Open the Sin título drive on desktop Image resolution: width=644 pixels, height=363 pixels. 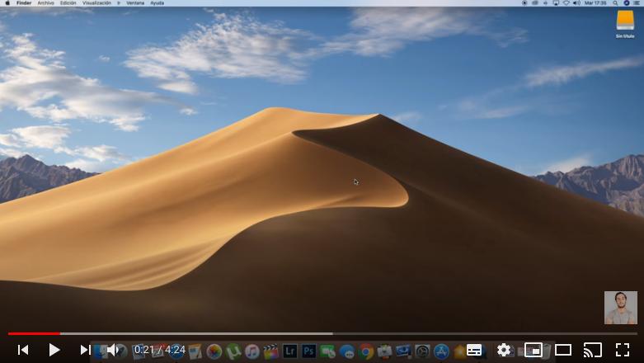(625, 24)
